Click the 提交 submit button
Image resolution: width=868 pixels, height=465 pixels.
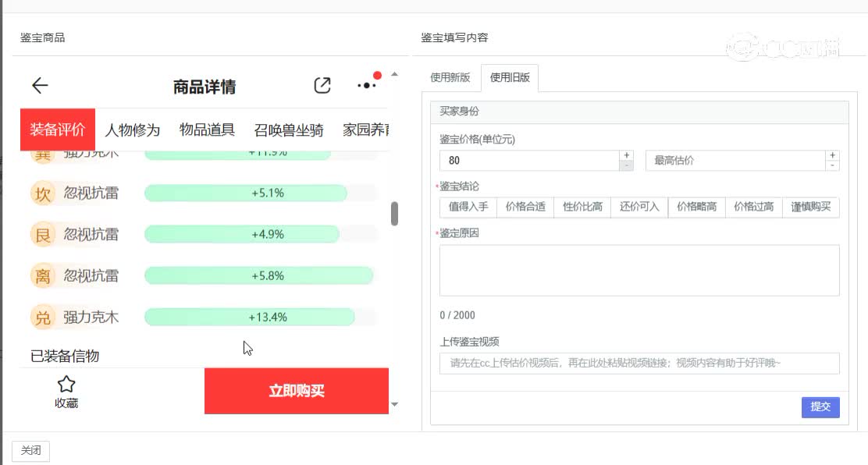820,406
